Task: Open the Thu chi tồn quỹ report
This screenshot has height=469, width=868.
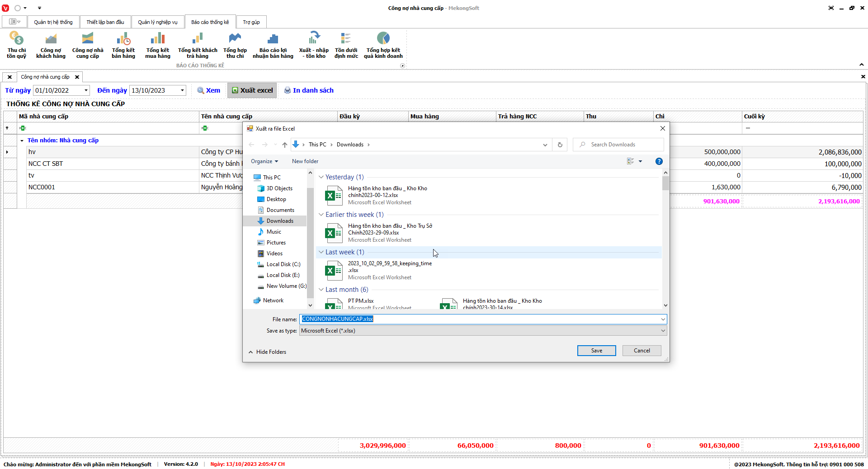Action: (x=16, y=45)
